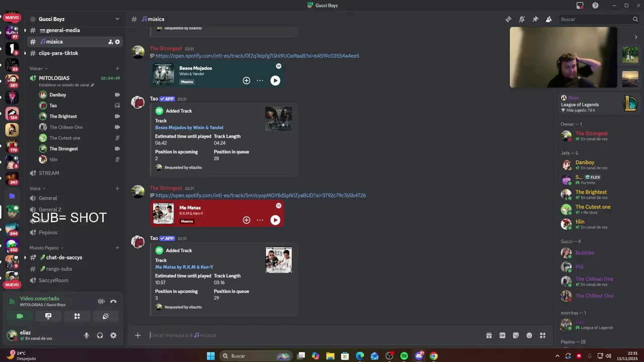Add channel to Voice category plus
Screen dimensions: 644x362
tap(117, 189)
